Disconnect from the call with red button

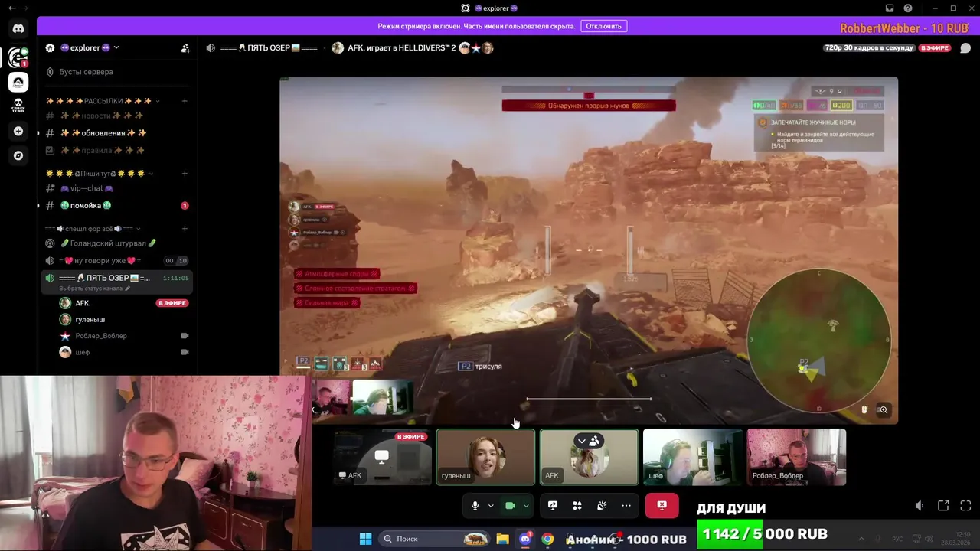[x=661, y=506]
